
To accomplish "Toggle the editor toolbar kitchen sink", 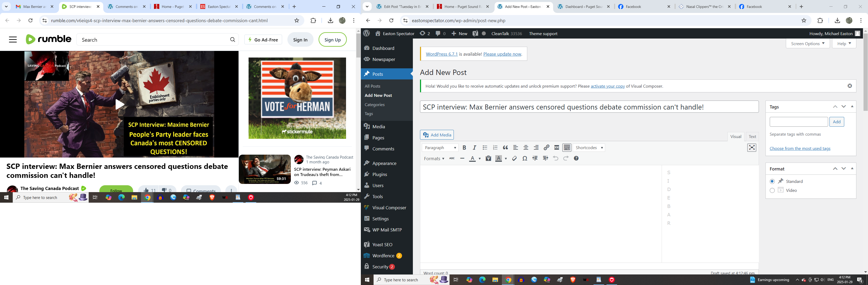I will click(567, 148).
